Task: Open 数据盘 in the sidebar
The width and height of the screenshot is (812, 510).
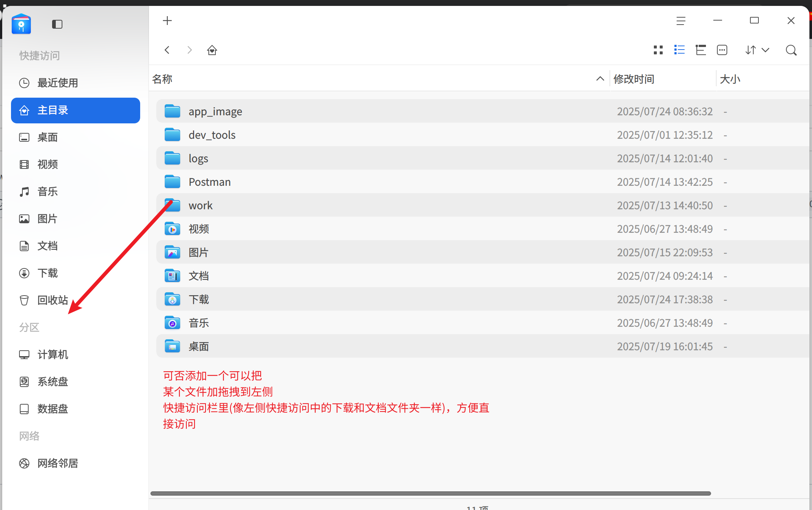Action: [76, 409]
